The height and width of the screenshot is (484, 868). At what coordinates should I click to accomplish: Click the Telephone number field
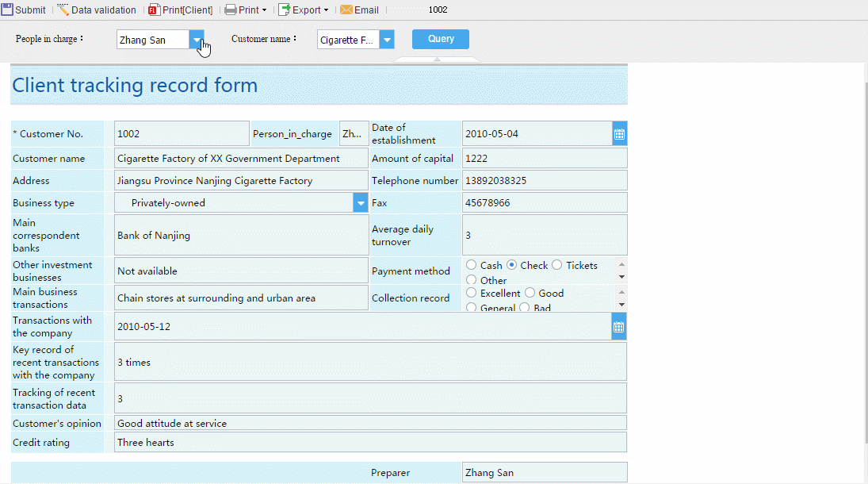545,181
